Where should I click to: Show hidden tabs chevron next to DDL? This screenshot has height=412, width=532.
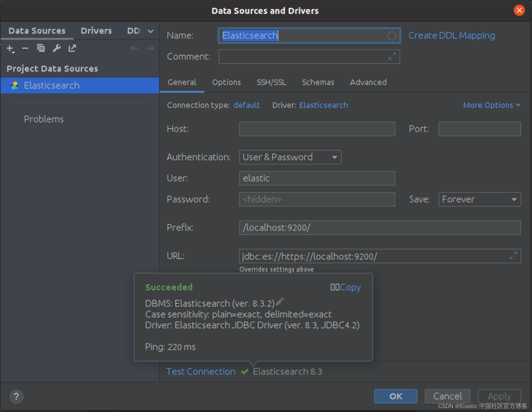point(151,31)
